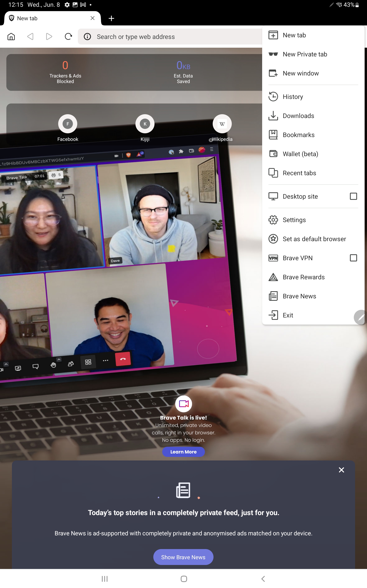Tap the site info icon in address bar
The image size is (367, 588).
(x=87, y=37)
